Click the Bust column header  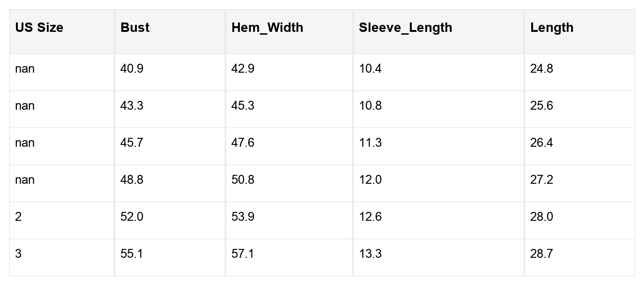coord(135,28)
